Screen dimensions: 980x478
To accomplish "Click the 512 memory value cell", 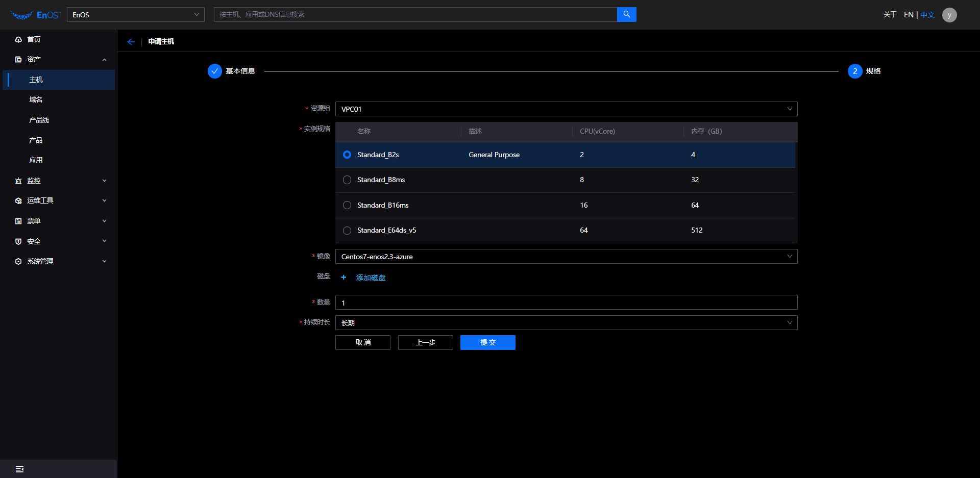I will tap(697, 231).
